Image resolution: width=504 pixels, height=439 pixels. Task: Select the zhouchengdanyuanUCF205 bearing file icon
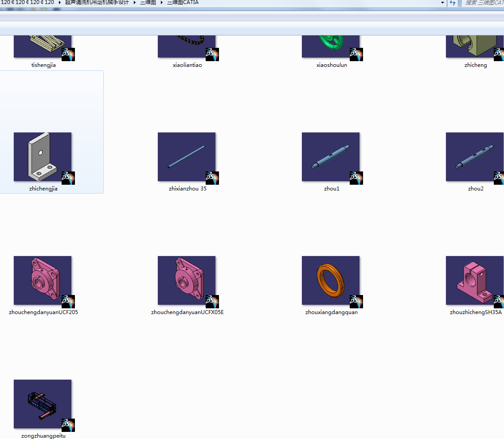click(43, 280)
